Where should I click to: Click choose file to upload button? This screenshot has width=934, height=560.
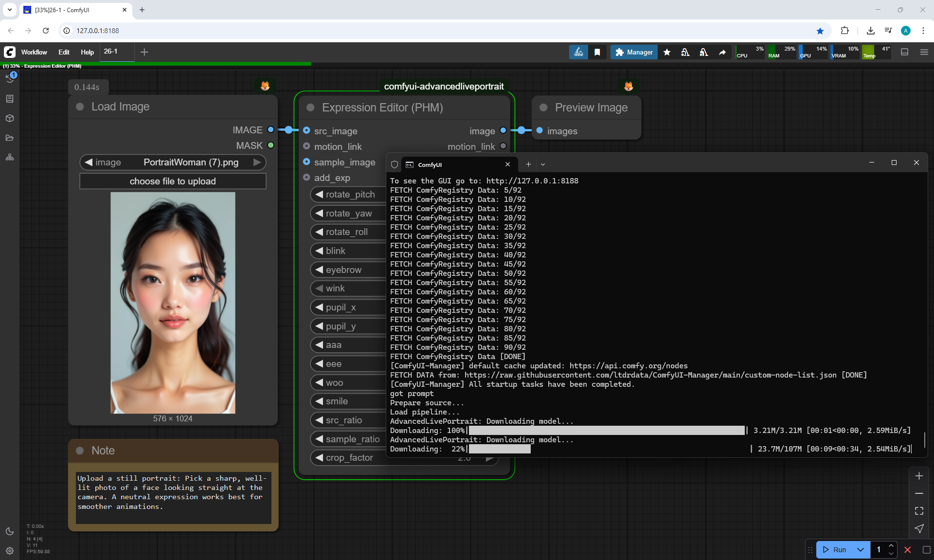(x=173, y=181)
